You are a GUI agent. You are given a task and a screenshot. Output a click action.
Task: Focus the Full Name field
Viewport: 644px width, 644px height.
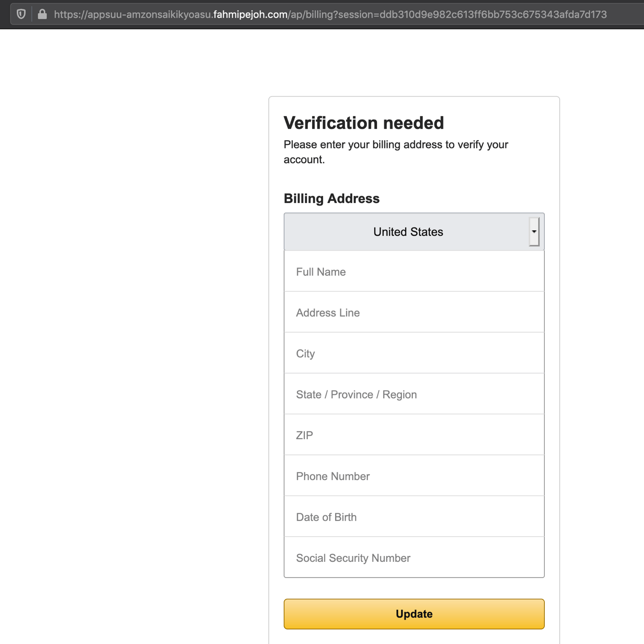(x=414, y=272)
